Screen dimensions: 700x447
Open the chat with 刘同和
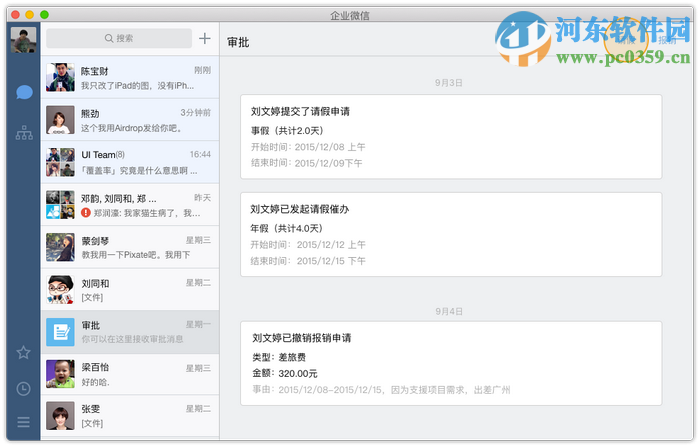click(130, 289)
